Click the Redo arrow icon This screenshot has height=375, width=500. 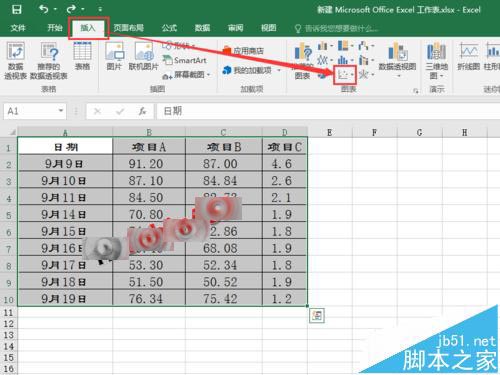click(x=71, y=9)
